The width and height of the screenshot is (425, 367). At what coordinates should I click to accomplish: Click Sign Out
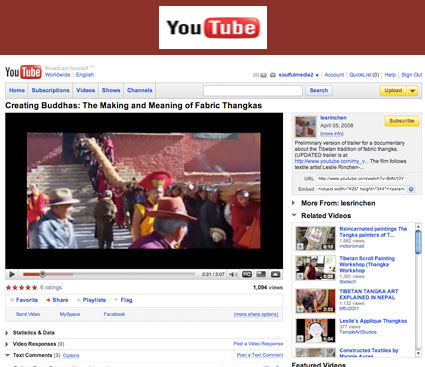[x=412, y=75]
